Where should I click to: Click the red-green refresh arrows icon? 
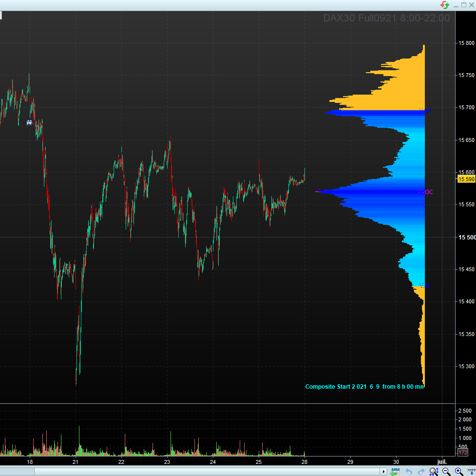445,5
